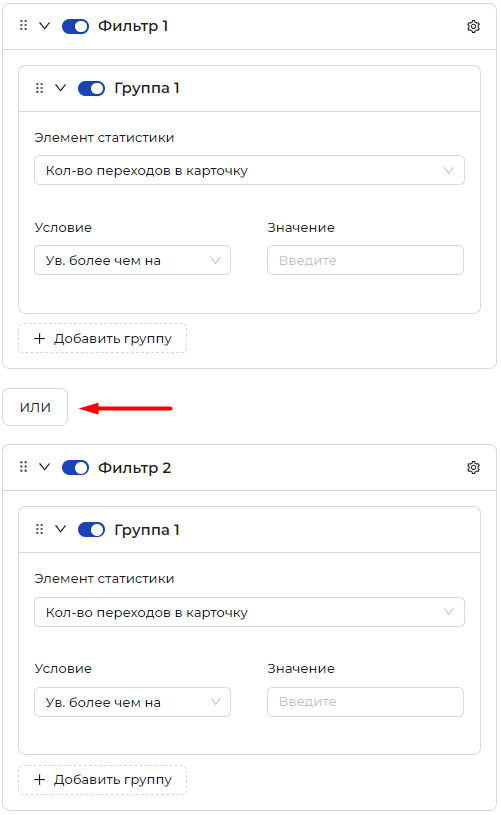The image size is (501, 815).
Task: Toggle Фильтр 1 switch off
Action: [x=75, y=26]
